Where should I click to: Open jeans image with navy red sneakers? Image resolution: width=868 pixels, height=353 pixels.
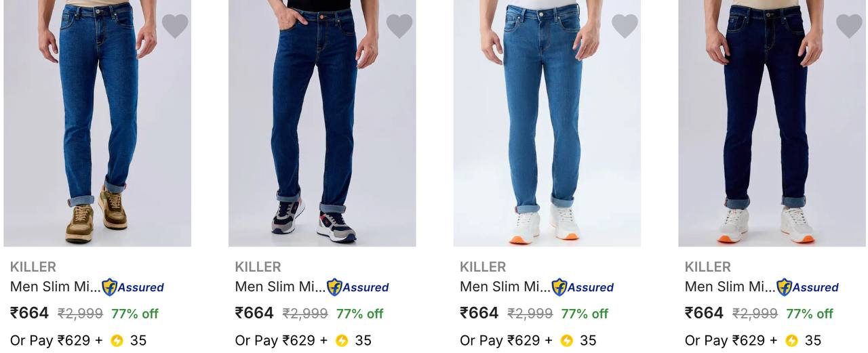[x=322, y=122]
